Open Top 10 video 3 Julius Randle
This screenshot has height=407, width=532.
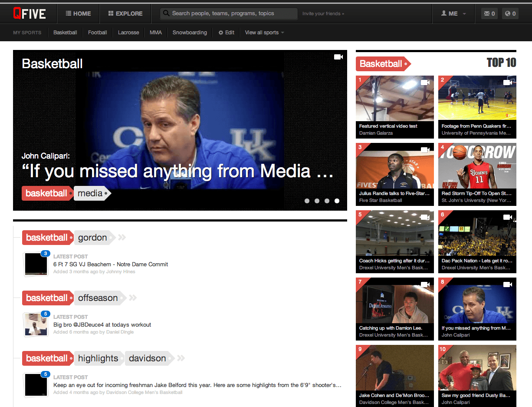pos(394,174)
